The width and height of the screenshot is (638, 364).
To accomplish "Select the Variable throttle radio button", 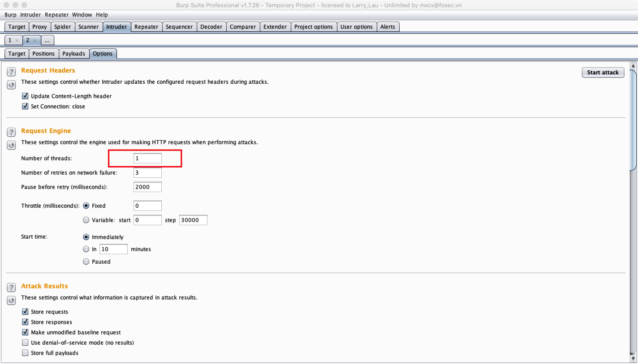I will coord(86,220).
